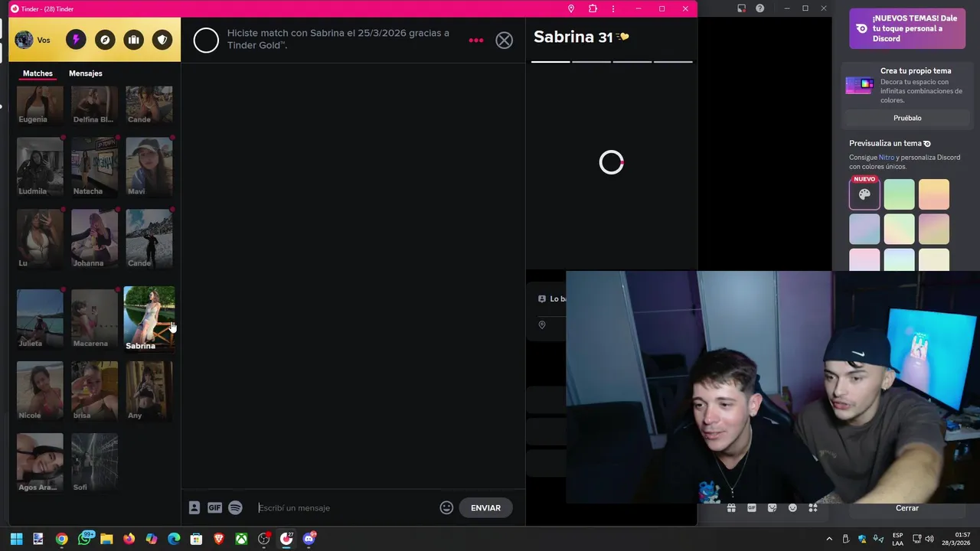Open Mavi's match thumbnail
This screenshot has height=551, width=980.
pyautogui.click(x=149, y=167)
